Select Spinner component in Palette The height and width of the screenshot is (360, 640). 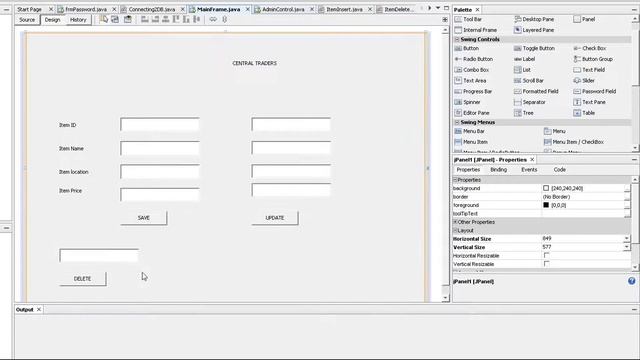click(467, 102)
